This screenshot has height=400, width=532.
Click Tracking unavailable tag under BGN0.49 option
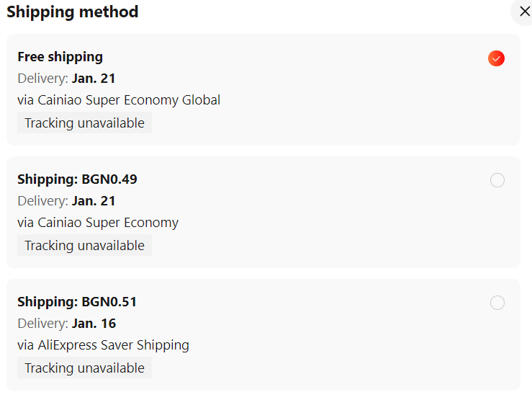(84, 246)
